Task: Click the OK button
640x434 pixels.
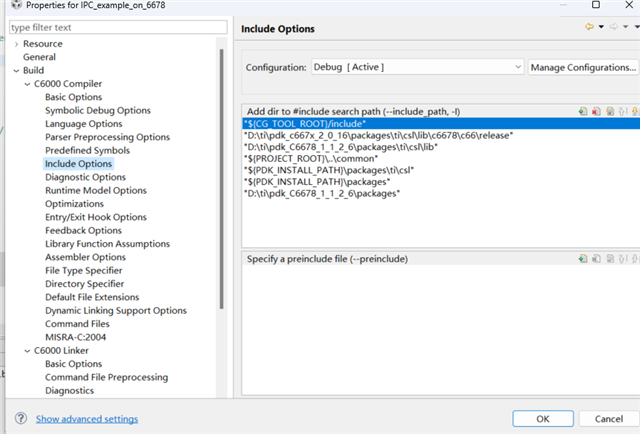Action: (543, 418)
